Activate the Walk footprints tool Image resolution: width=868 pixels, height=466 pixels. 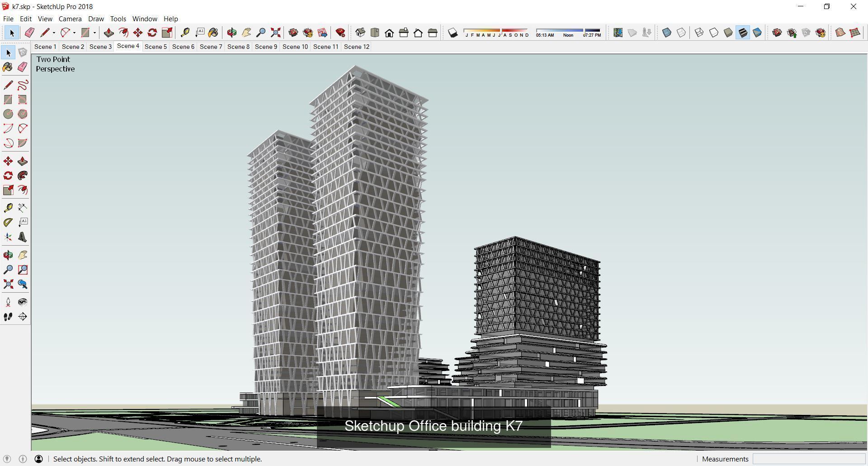pyautogui.click(x=8, y=317)
